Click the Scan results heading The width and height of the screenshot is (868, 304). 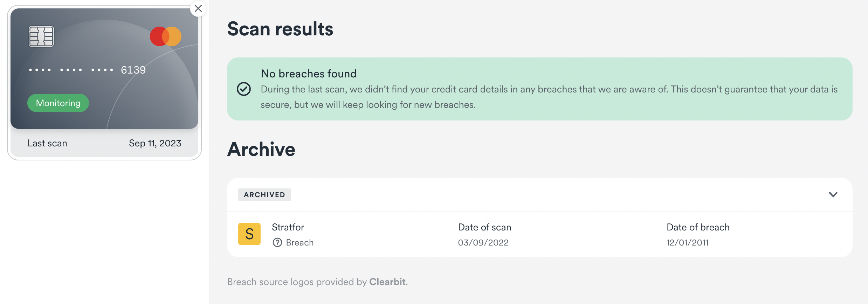click(280, 29)
